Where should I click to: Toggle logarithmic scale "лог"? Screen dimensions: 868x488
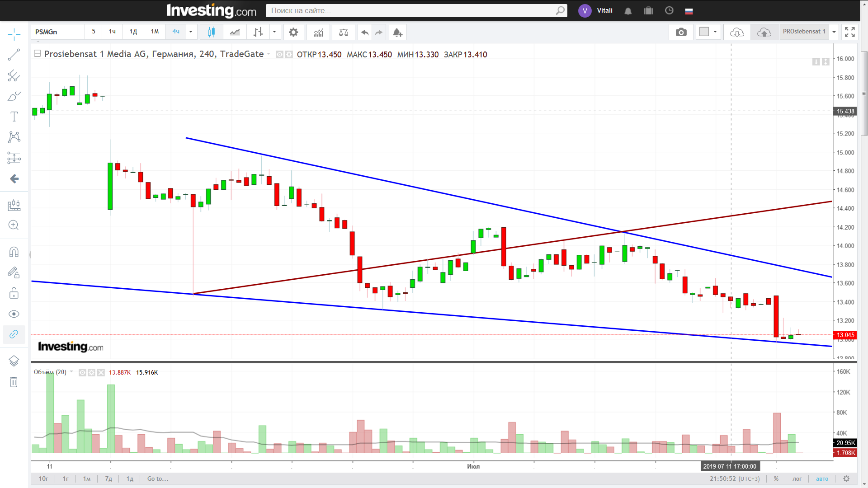click(x=797, y=479)
